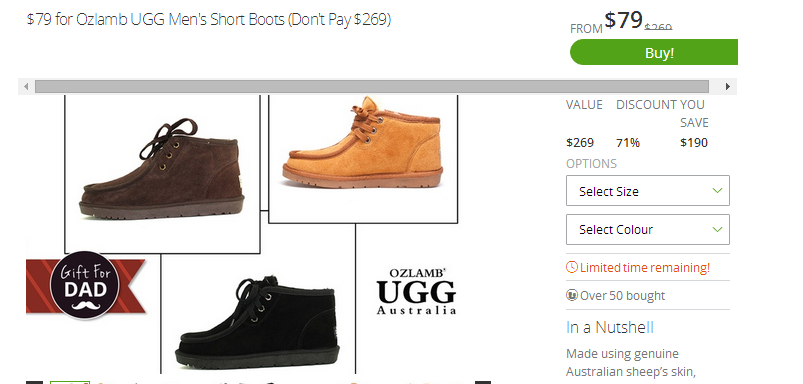The image size is (803, 384).
Task: Click the horizontal scrollbar thumb
Action: tap(372, 87)
